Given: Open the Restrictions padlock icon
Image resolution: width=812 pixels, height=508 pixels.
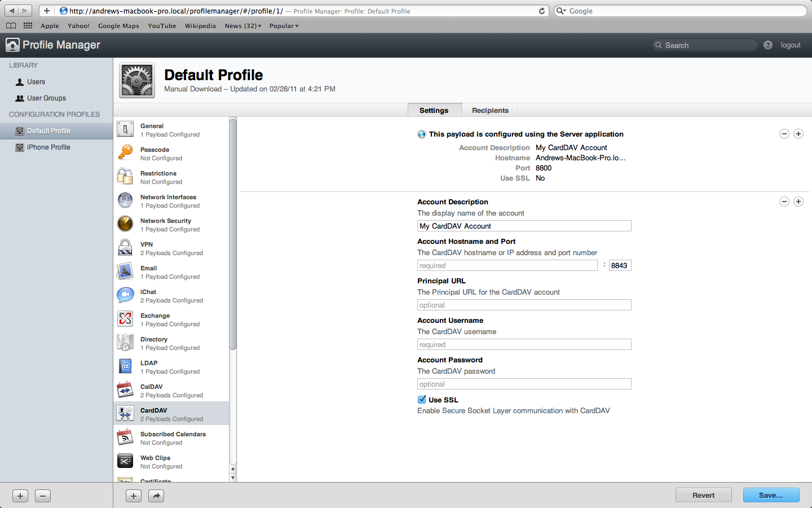Looking at the screenshot, I should [125, 177].
